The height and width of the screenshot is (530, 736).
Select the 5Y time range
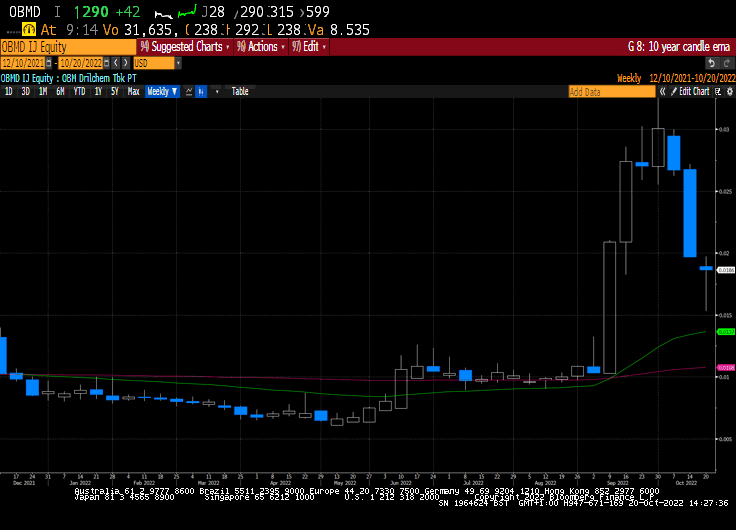(x=115, y=92)
